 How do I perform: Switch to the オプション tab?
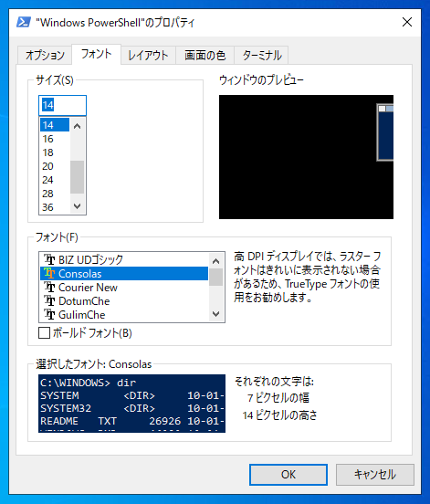pos(45,55)
